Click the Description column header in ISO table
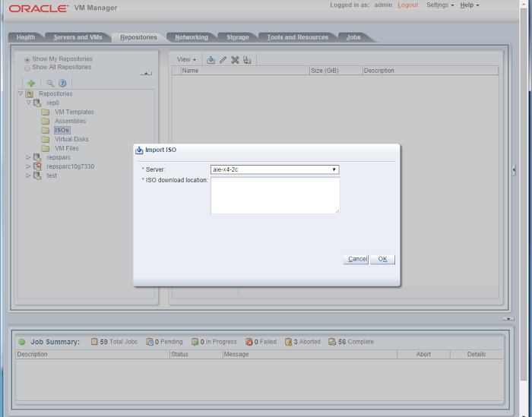532x417 pixels. click(430, 71)
